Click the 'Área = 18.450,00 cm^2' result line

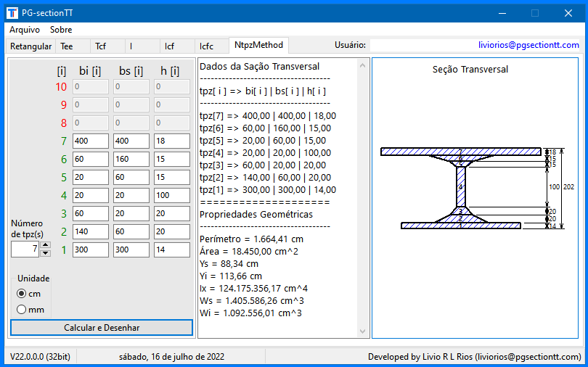pos(249,252)
